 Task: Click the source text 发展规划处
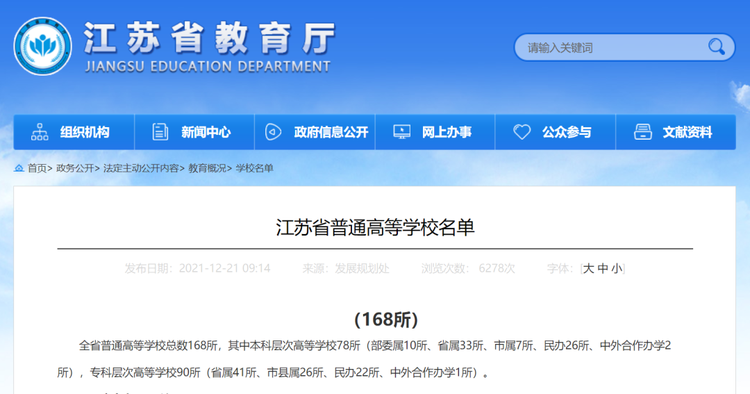tap(362, 269)
